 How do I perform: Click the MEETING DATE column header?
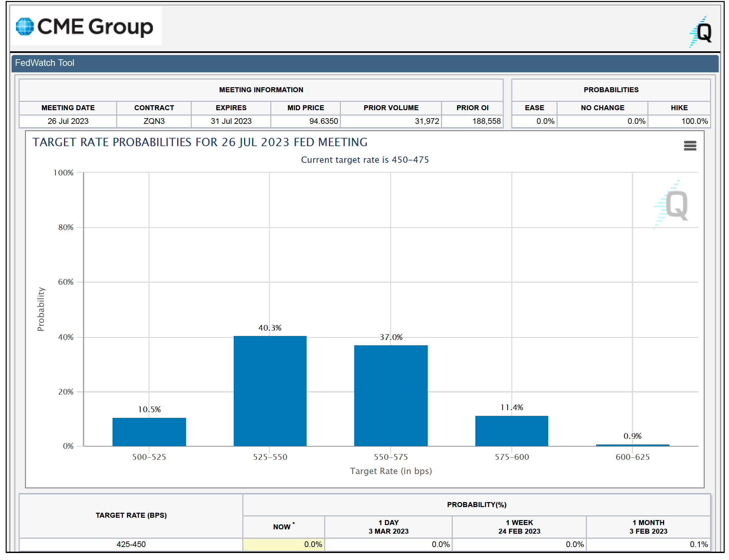click(68, 108)
